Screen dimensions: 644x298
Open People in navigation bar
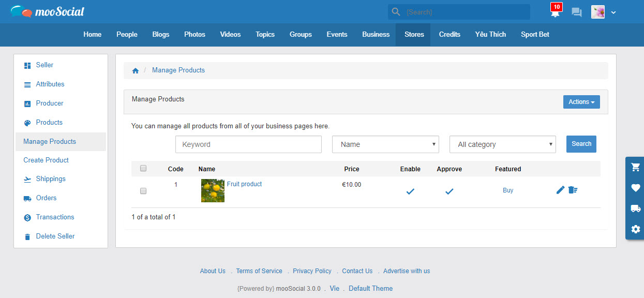pos(127,34)
